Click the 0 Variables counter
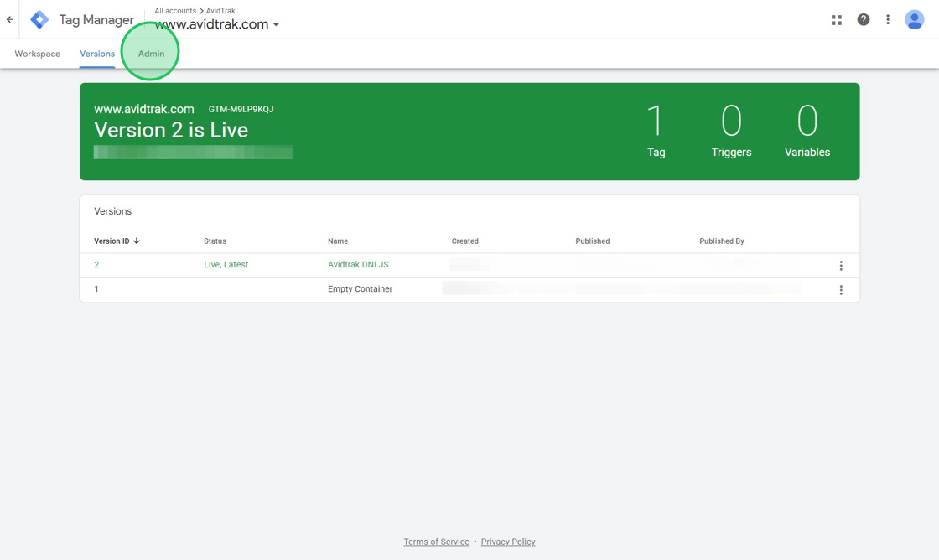The height and width of the screenshot is (560, 939). click(807, 130)
